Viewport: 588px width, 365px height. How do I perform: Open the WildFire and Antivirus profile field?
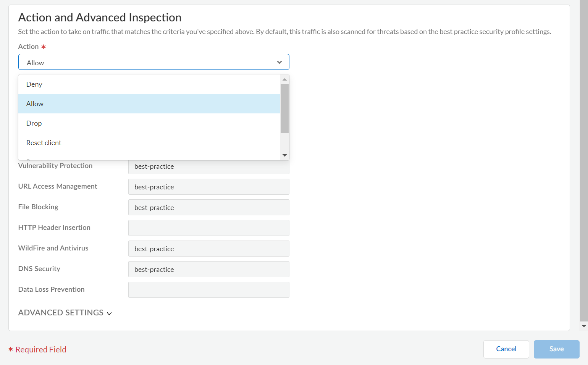pos(208,249)
